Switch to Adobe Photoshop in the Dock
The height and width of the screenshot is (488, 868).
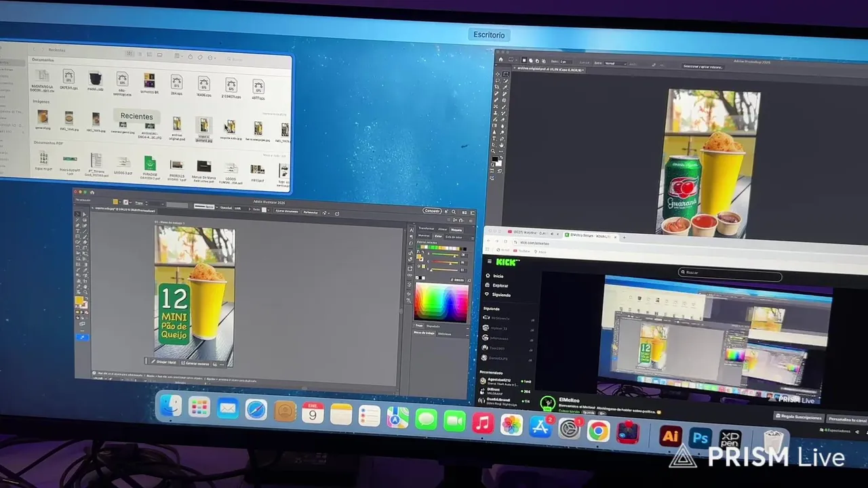701,439
